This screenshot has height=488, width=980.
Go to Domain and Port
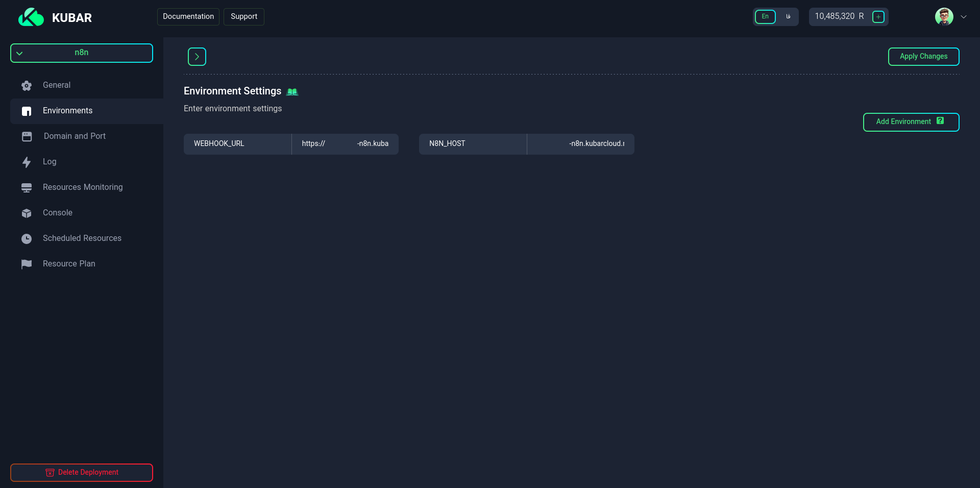[87, 136]
